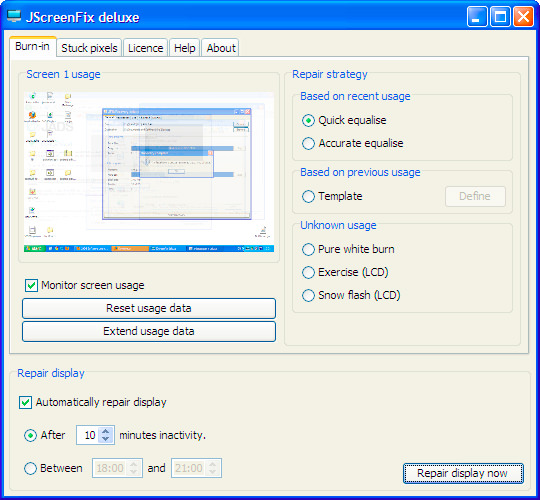Open the Stuck pixels tab
Screen dimensions: 540x500
tap(89, 48)
